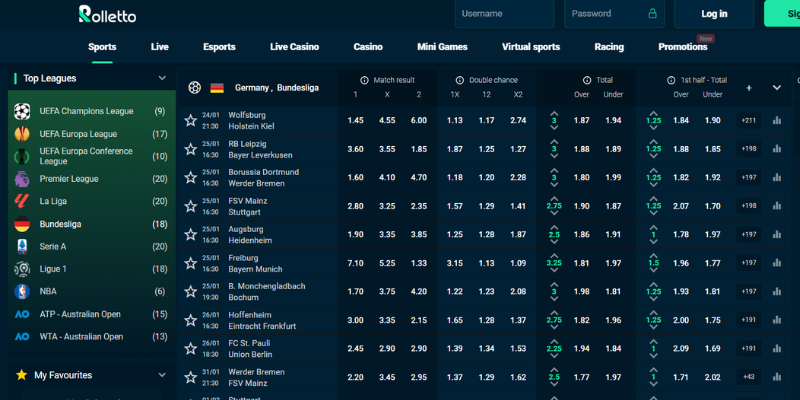Screen dimensions: 800x400
Task: Click the Log in button
Action: [x=714, y=14]
